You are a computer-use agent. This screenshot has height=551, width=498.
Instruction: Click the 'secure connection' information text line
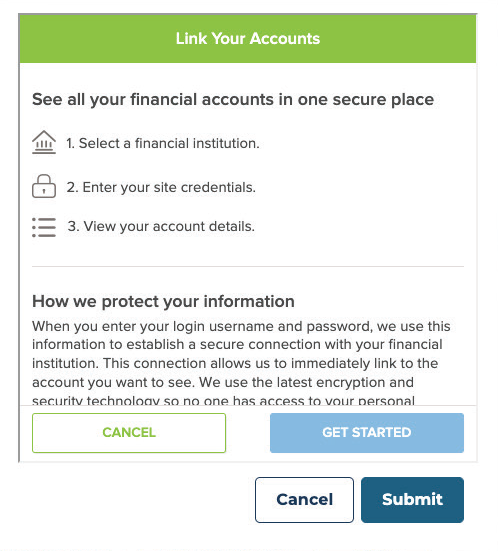(237, 344)
